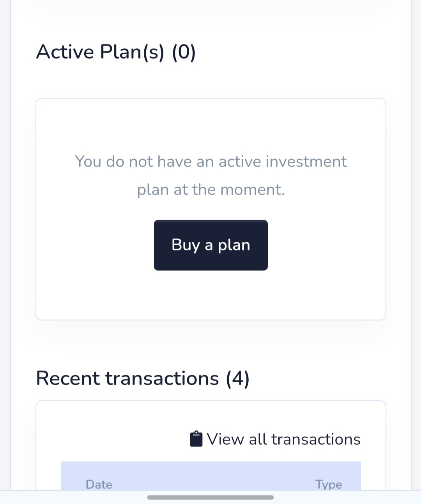Select the Date column header
The image size is (421, 504).
(x=99, y=484)
